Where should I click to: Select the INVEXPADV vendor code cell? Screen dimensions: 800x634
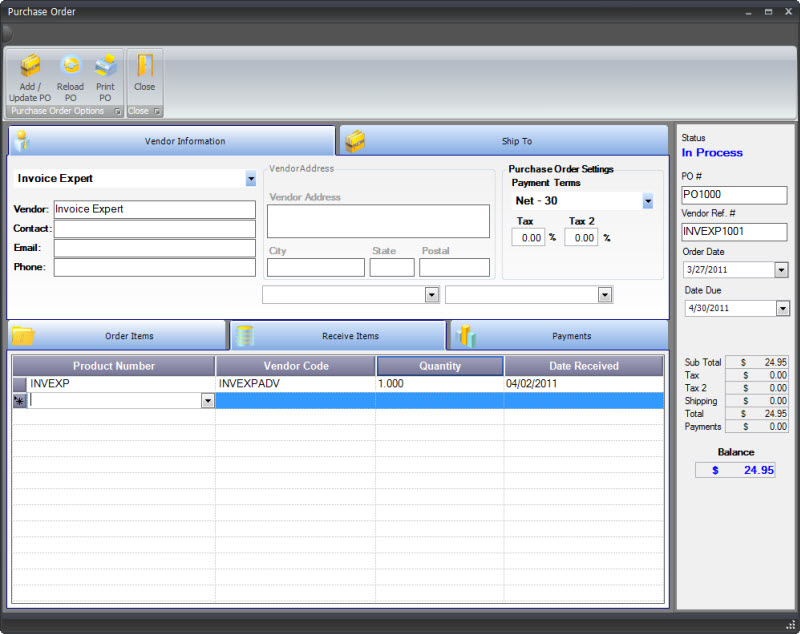coord(296,384)
